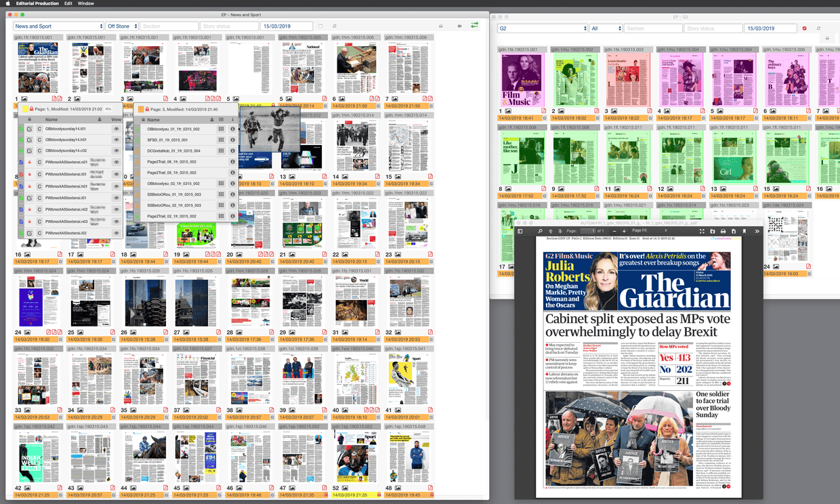Open the News and Sport dropdown
The height and width of the screenshot is (504, 840).
pyautogui.click(x=58, y=26)
